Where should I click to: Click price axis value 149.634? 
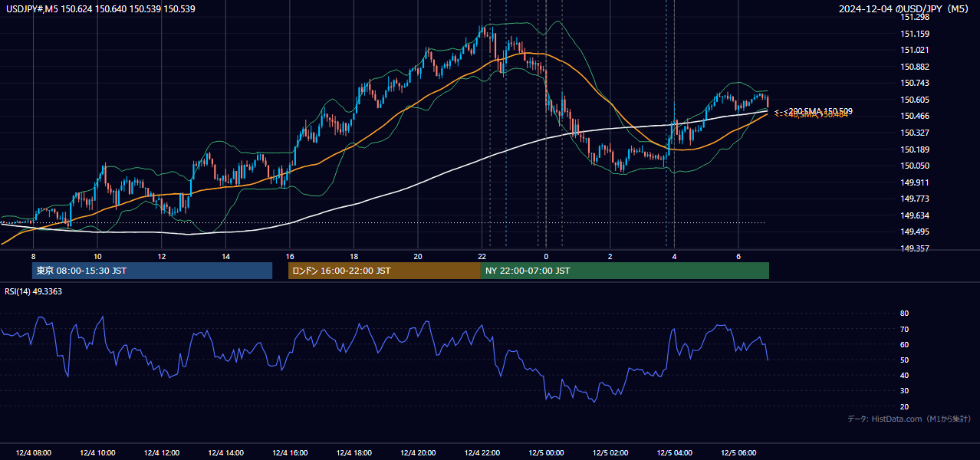point(914,215)
